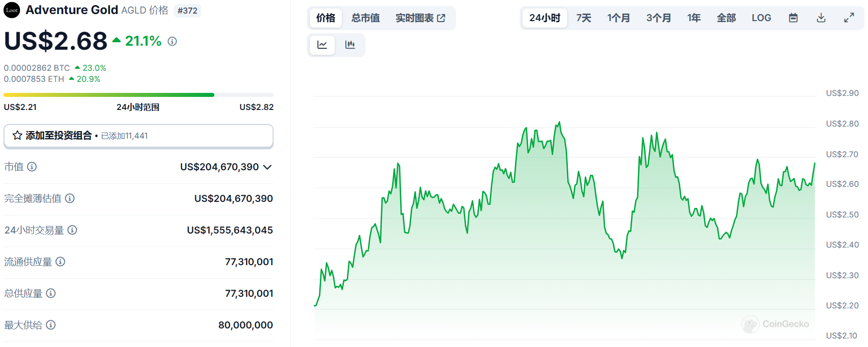Click the Adventure Gold title text
This screenshot has height=347, width=868.
[72, 10]
